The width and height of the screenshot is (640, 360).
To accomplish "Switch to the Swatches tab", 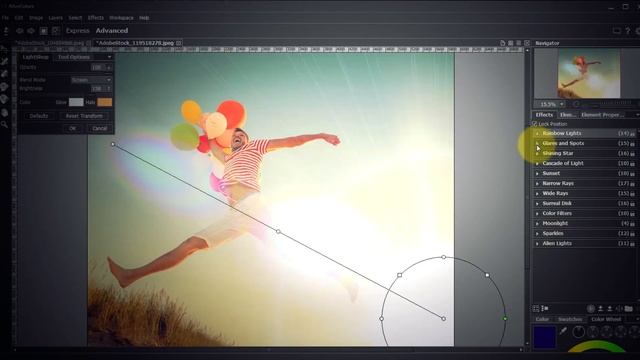I will pos(570,319).
